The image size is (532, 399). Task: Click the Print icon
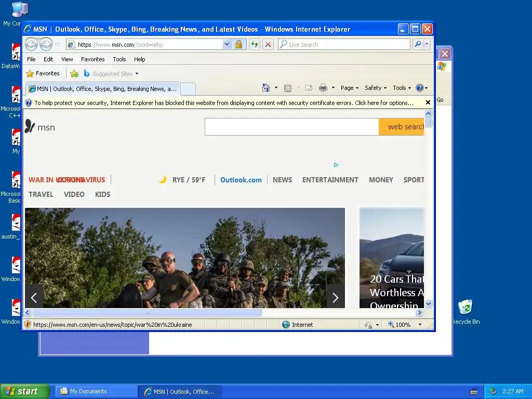323,88
